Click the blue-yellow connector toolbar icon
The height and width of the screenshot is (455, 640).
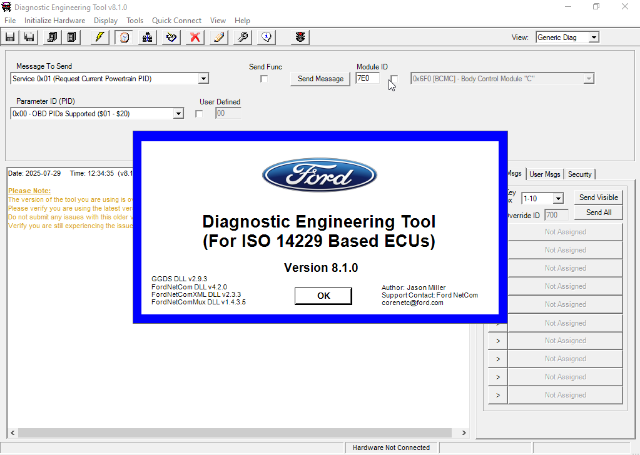click(x=171, y=37)
